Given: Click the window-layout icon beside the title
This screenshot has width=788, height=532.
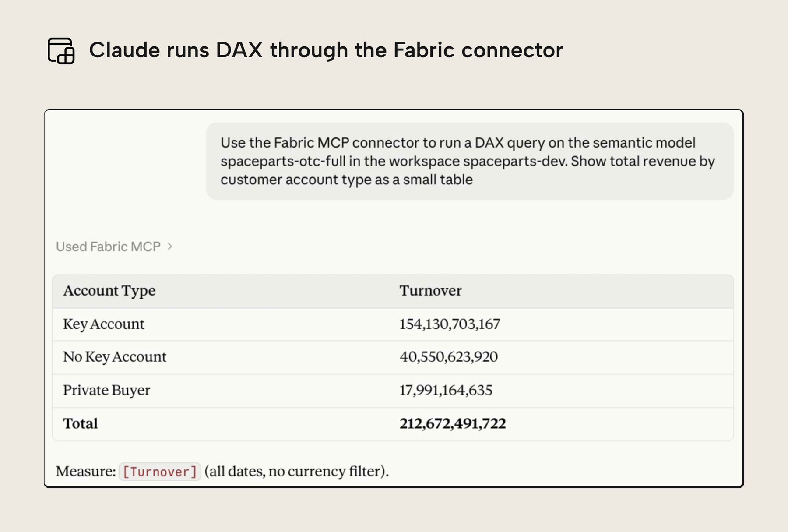Looking at the screenshot, I should 61,50.
